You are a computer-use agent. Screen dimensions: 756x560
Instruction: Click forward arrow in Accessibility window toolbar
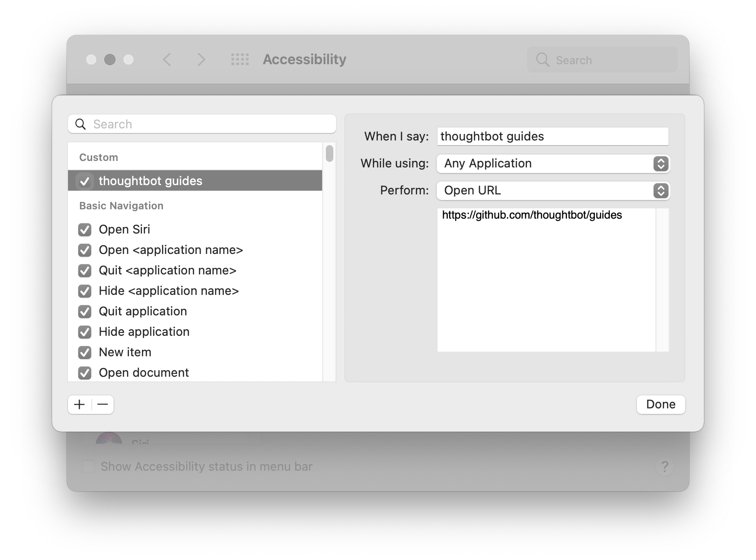coord(201,60)
